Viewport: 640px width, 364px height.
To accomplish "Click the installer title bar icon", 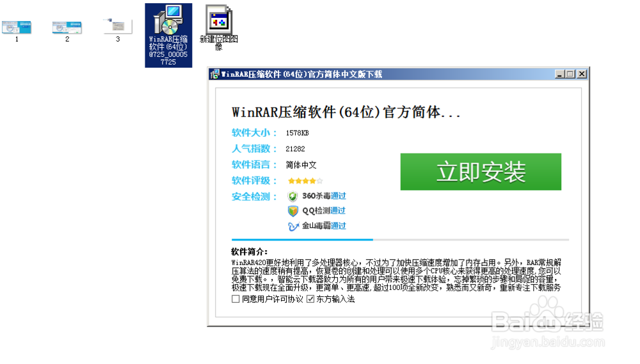I will pos(214,74).
